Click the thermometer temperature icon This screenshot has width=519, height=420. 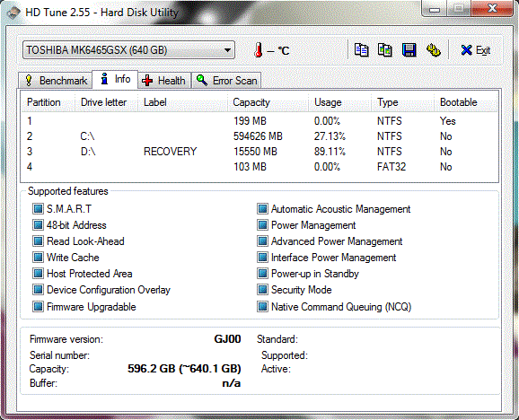tap(259, 50)
